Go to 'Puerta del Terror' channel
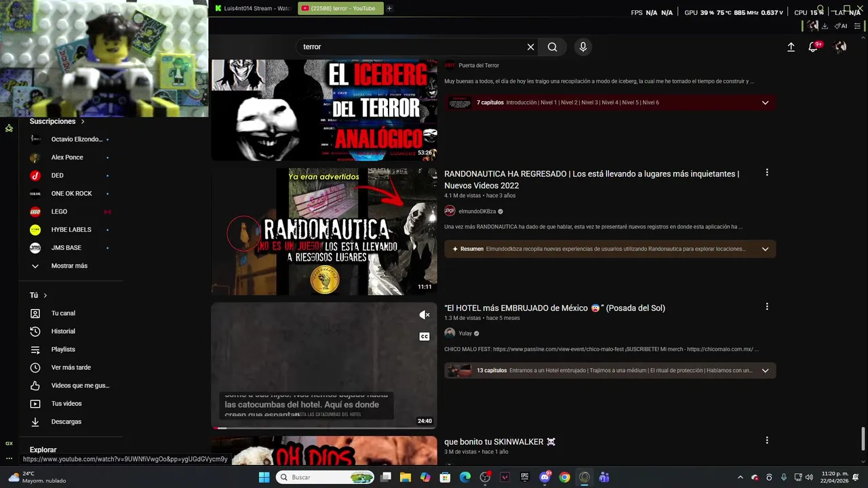 479,65
